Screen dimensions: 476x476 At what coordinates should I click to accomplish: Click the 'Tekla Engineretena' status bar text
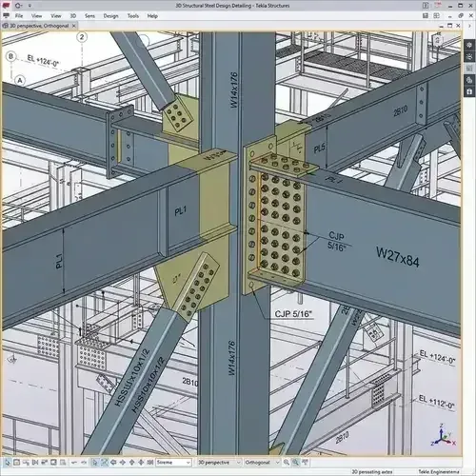[x=439, y=472]
